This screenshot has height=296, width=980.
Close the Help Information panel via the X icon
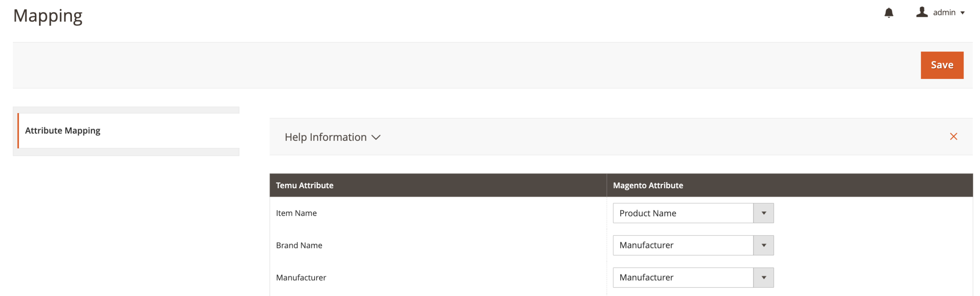click(953, 136)
